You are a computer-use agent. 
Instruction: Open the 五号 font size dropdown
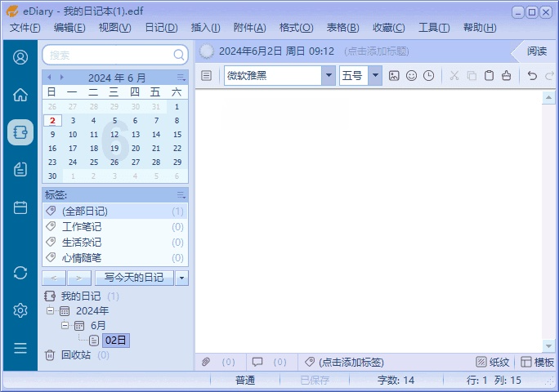(375, 76)
